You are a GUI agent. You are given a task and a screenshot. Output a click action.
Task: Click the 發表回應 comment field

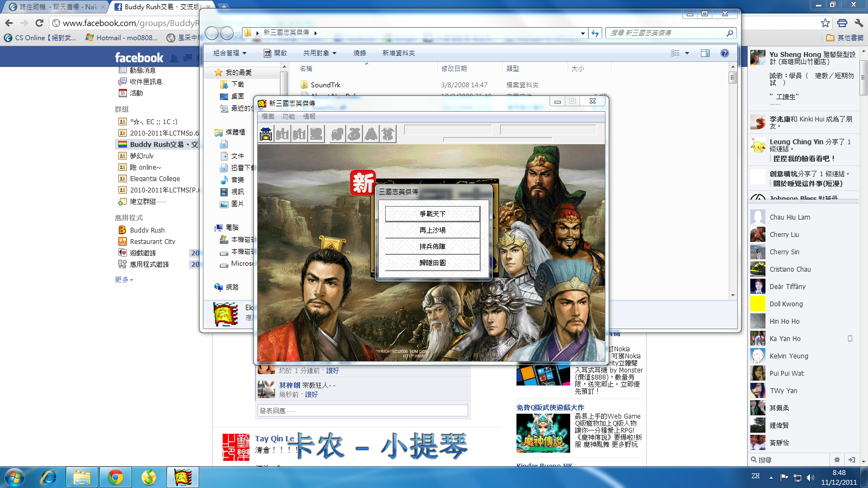362,410
